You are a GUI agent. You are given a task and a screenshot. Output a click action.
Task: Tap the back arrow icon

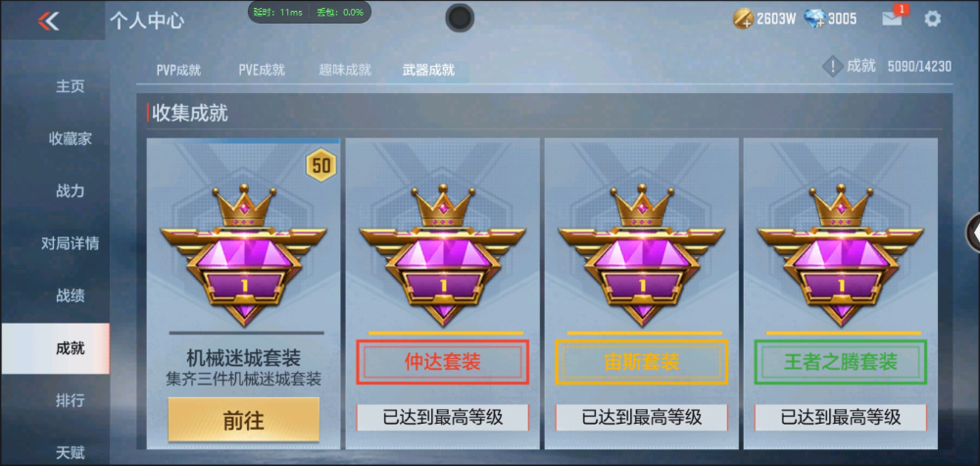click(48, 21)
